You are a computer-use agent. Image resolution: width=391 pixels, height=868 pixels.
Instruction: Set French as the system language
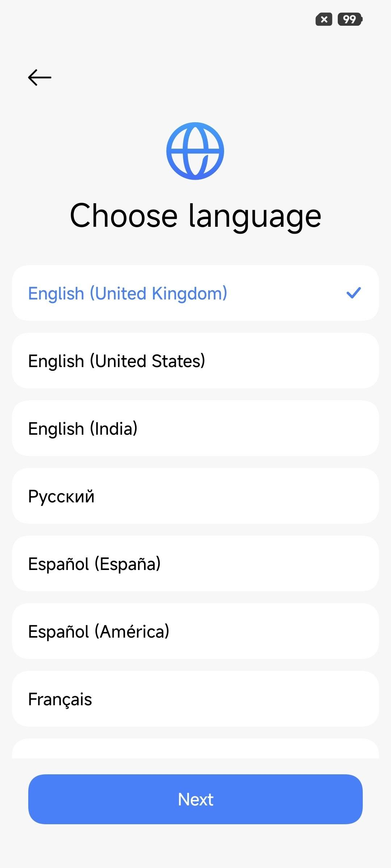click(195, 699)
